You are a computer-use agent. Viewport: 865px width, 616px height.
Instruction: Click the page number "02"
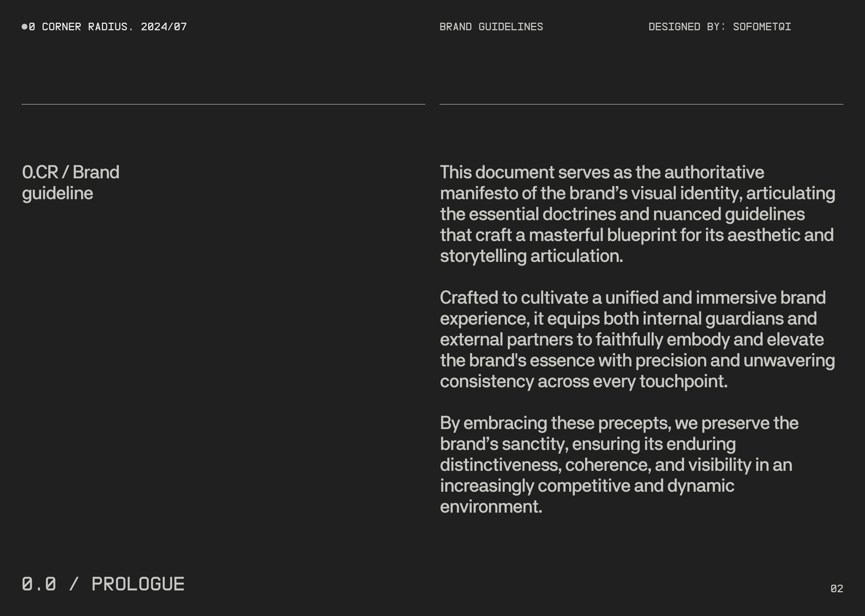click(x=837, y=588)
